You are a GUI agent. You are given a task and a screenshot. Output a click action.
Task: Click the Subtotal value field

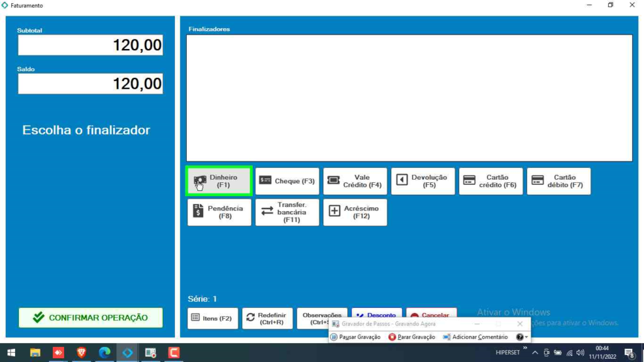point(91,45)
